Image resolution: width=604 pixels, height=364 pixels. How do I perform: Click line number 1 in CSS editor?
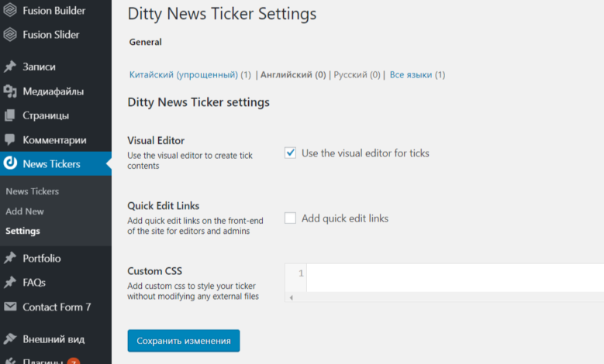[301, 273]
